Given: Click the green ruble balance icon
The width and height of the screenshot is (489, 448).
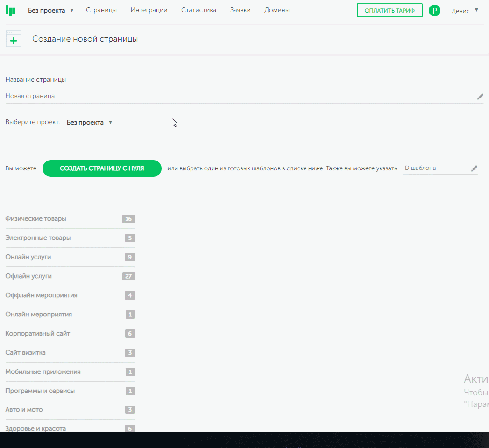Looking at the screenshot, I should pyautogui.click(x=434, y=10).
